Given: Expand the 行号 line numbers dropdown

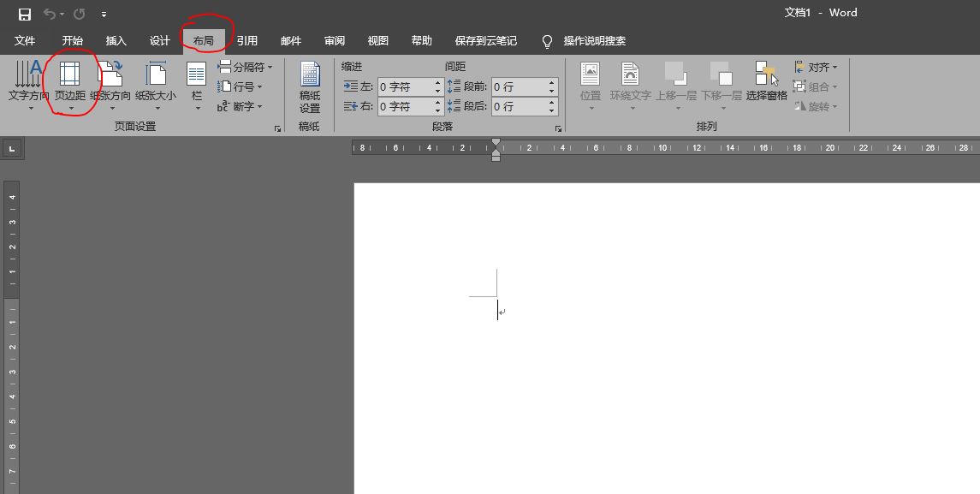Looking at the screenshot, I should [240, 87].
